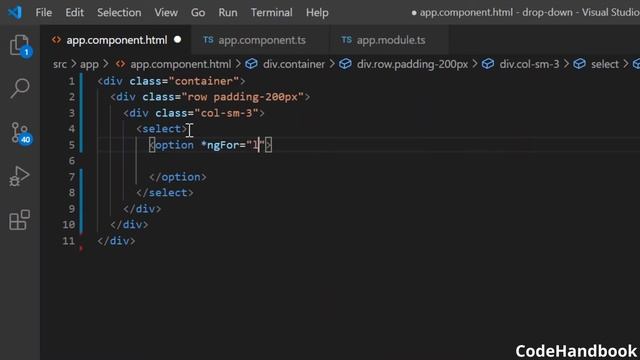Click the HTML file icon on app.component.html tab
This screenshot has height=360, width=640.
pos(56,40)
